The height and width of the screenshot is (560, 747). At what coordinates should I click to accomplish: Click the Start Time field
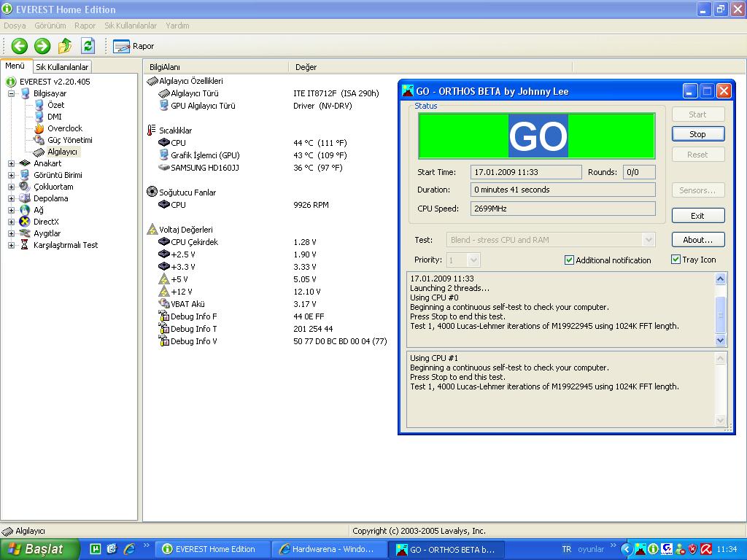tap(526, 172)
